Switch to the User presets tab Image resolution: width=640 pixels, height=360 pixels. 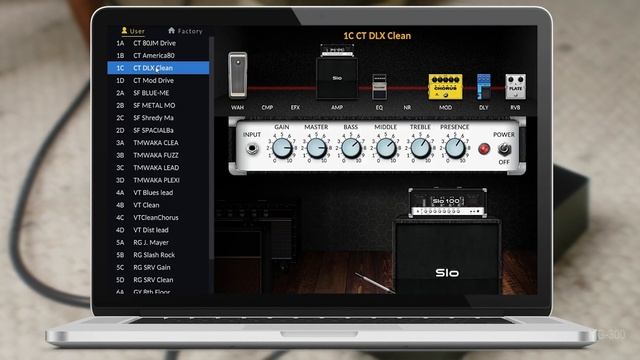click(133, 31)
